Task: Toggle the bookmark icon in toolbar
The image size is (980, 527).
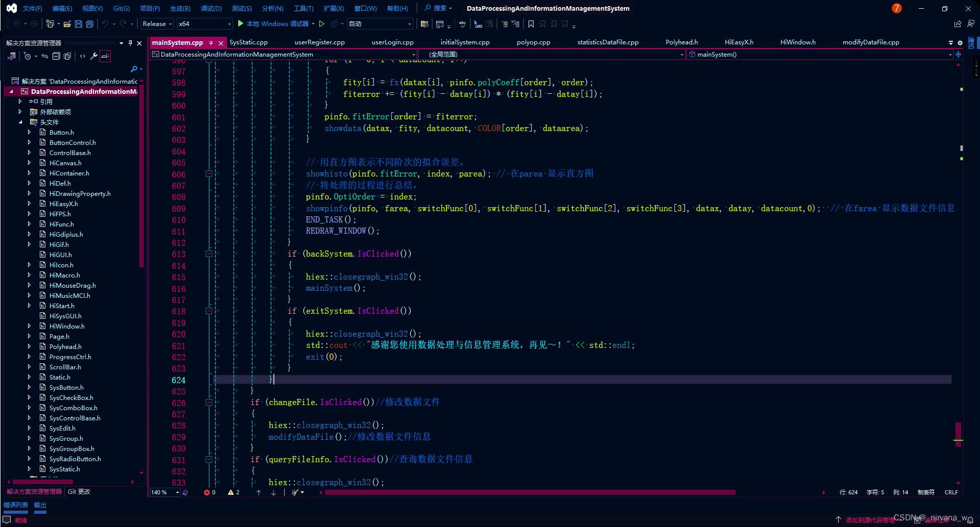Action: pyautogui.click(x=531, y=24)
